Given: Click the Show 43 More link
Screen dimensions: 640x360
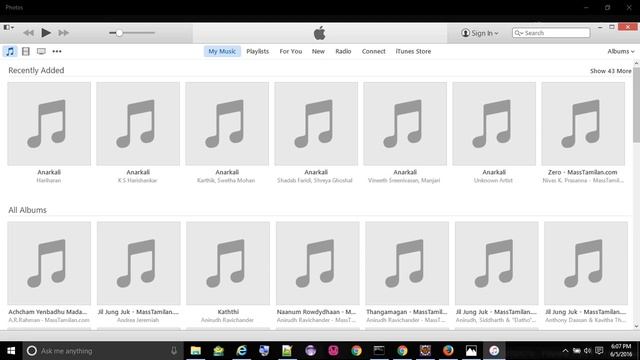Looking at the screenshot, I should click(x=611, y=71).
